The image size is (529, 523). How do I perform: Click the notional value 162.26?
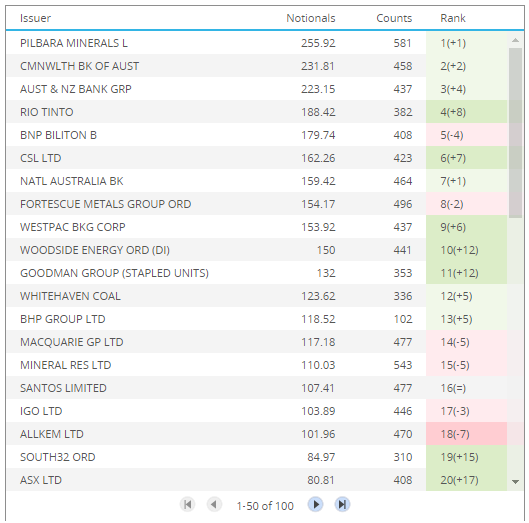click(x=318, y=158)
